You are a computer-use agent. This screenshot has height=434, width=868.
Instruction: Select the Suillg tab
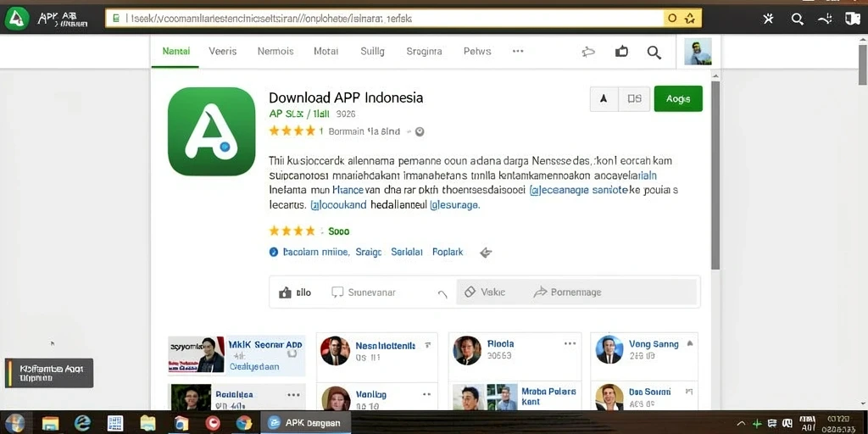(x=373, y=52)
